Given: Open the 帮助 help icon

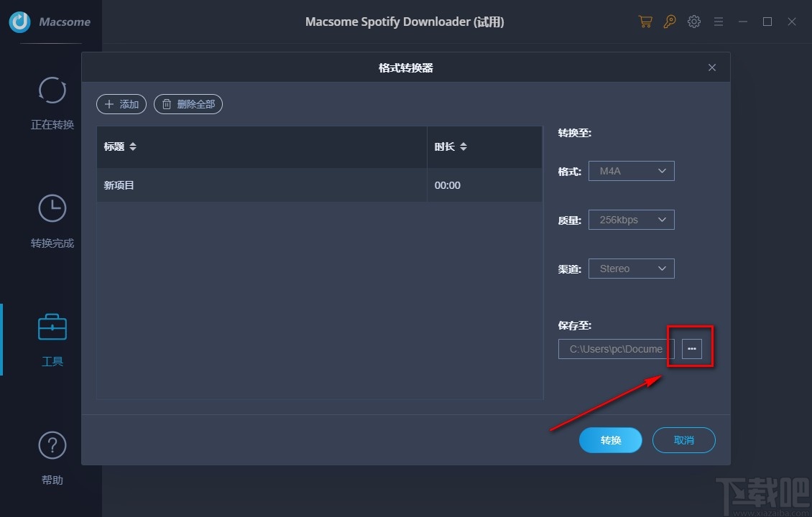Looking at the screenshot, I should (x=52, y=445).
